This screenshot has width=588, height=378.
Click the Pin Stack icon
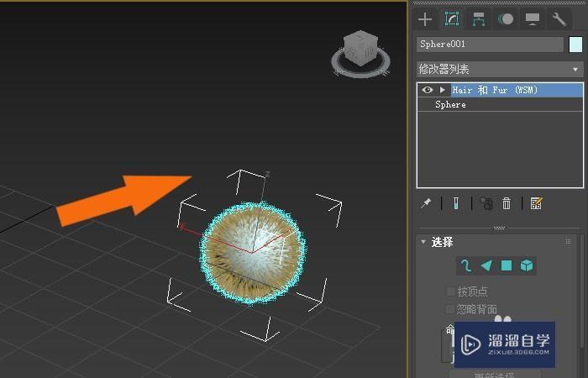click(426, 203)
